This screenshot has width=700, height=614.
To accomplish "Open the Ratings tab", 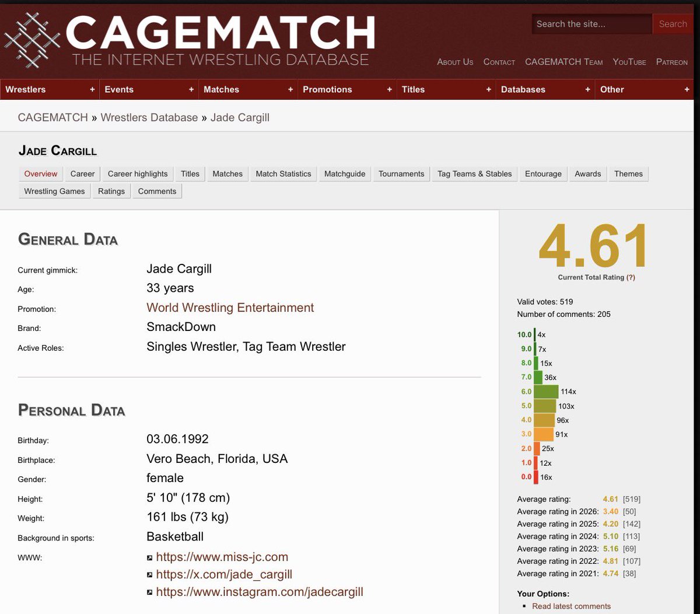I will pyautogui.click(x=111, y=191).
